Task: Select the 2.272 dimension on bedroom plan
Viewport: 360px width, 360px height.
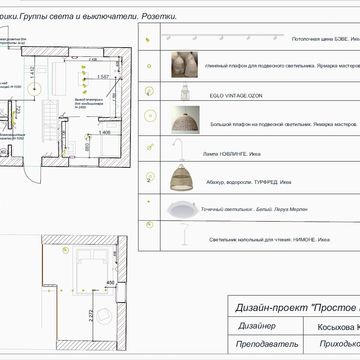Action: 91,315
